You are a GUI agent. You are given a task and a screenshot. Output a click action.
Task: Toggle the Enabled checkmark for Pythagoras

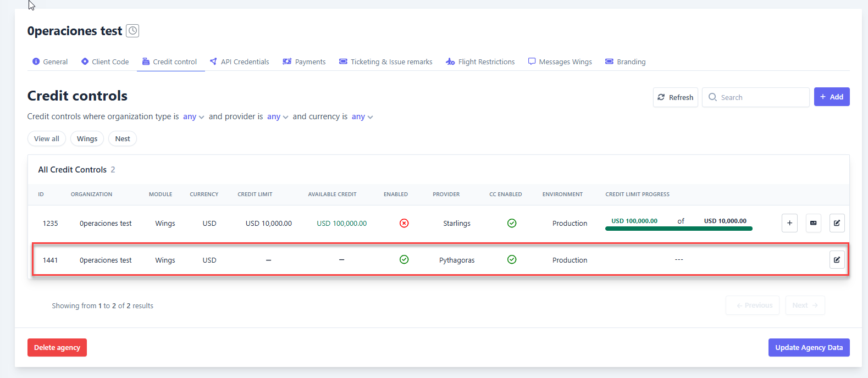(404, 259)
